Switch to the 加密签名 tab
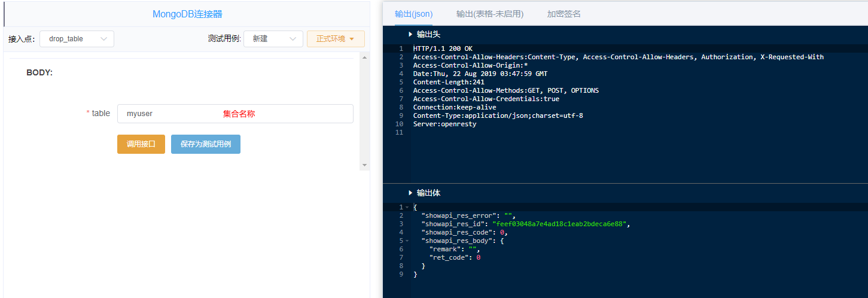This screenshot has width=868, height=298. click(564, 14)
